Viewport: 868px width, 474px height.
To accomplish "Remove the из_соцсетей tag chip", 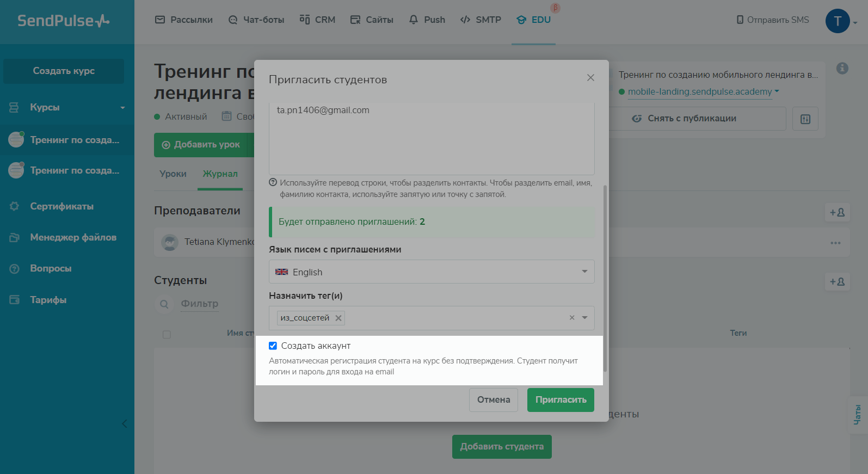I will (338, 318).
